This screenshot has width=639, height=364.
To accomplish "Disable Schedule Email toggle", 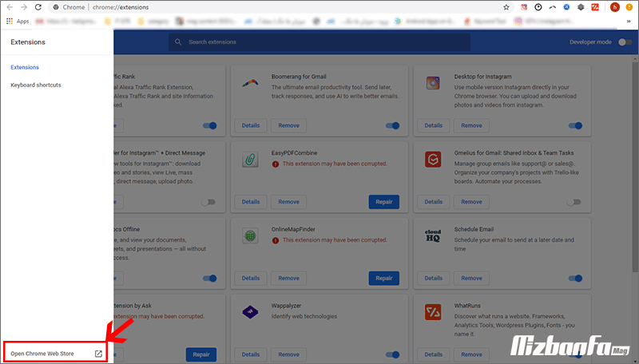I will (x=575, y=278).
